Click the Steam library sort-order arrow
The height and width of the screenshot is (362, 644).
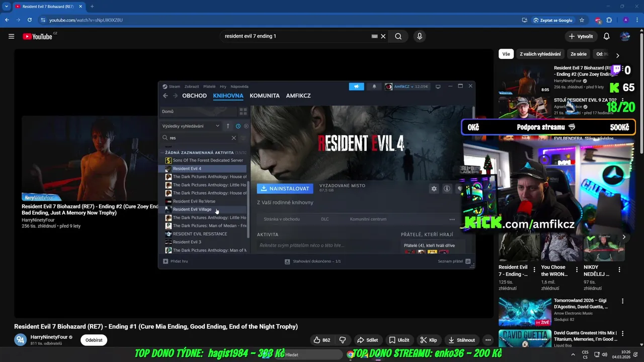point(227,126)
